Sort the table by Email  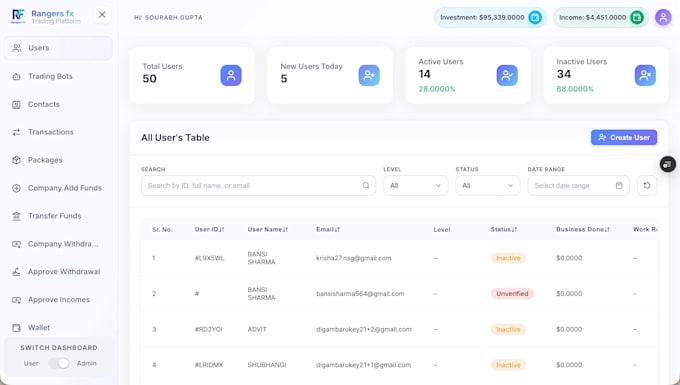pyautogui.click(x=328, y=229)
